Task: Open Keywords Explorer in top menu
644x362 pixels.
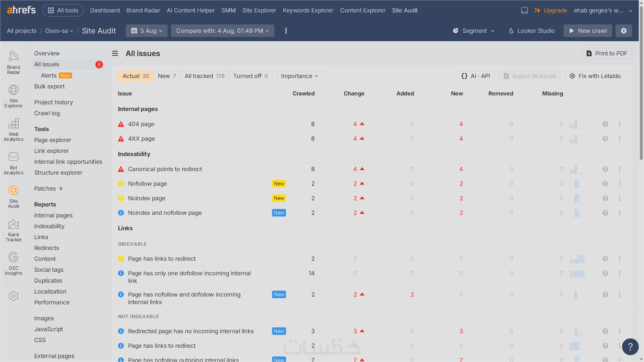Action: pos(308,10)
